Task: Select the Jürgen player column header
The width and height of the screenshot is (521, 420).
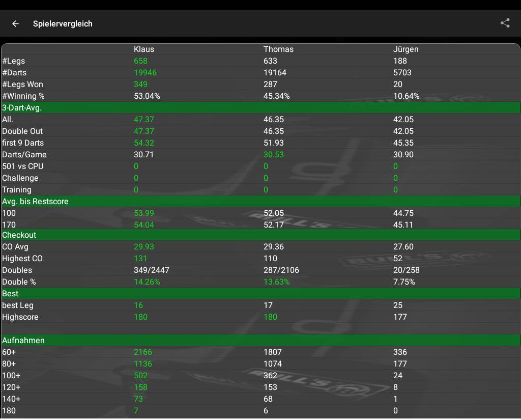Action: tap(406, 49)
